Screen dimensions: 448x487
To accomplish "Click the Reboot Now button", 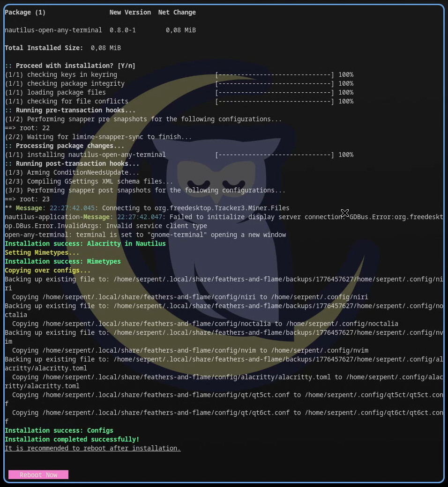I will 38,474.
